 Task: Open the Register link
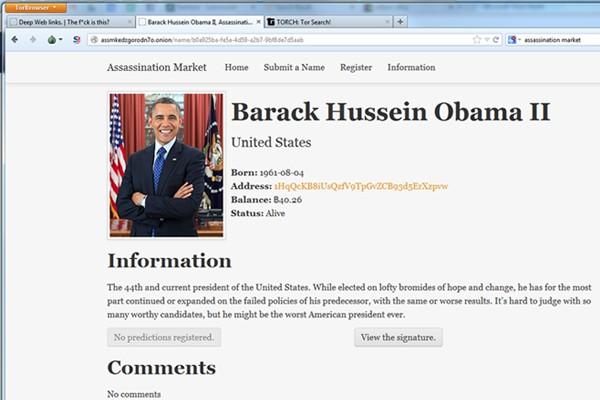(x=356, y=68)
